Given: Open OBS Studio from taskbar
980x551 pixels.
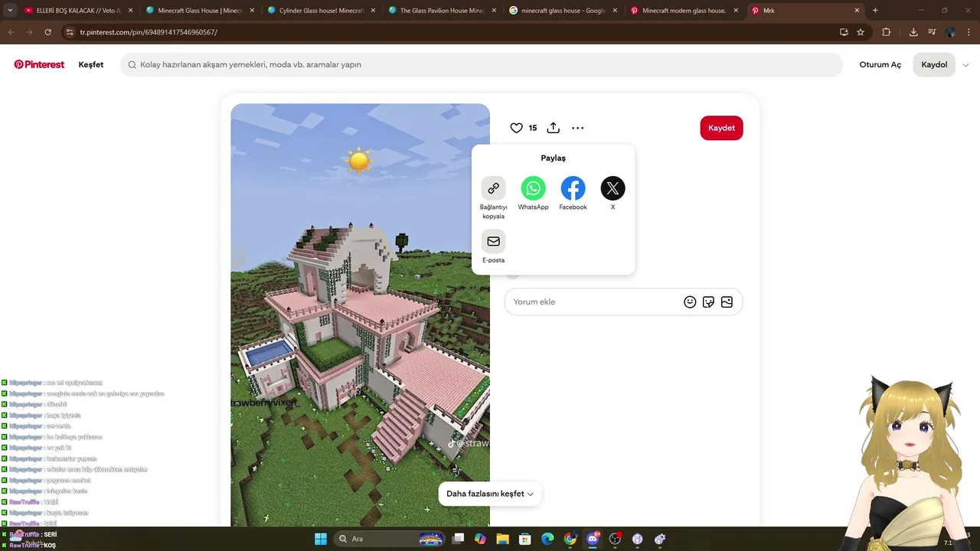Looking at the screenshot, I should tap(615, 539).
